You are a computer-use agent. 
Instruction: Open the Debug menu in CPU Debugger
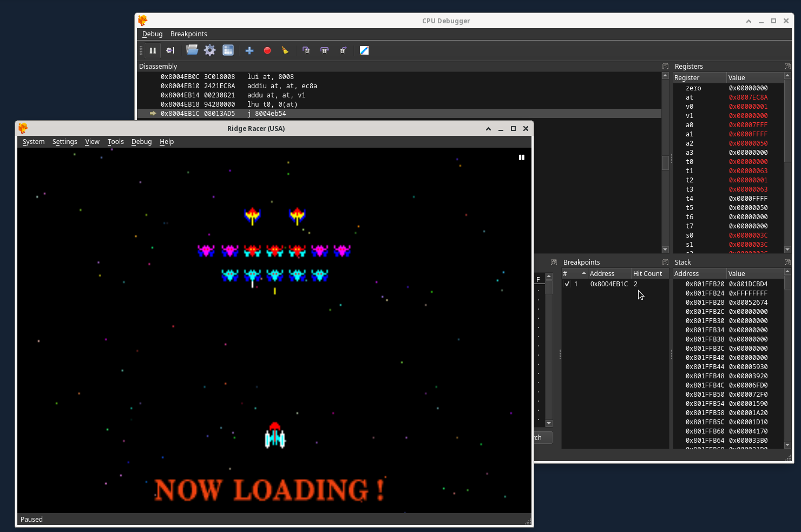[152, 34]
